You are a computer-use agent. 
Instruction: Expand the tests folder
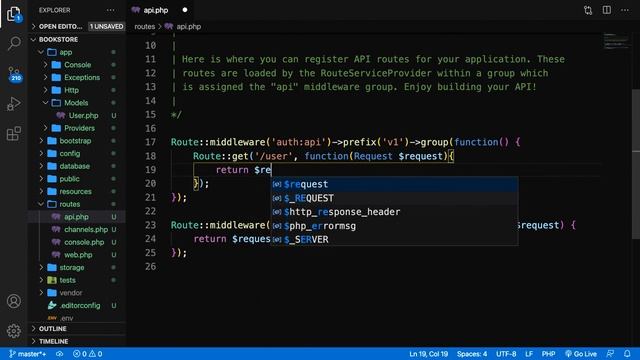(77, 280)
